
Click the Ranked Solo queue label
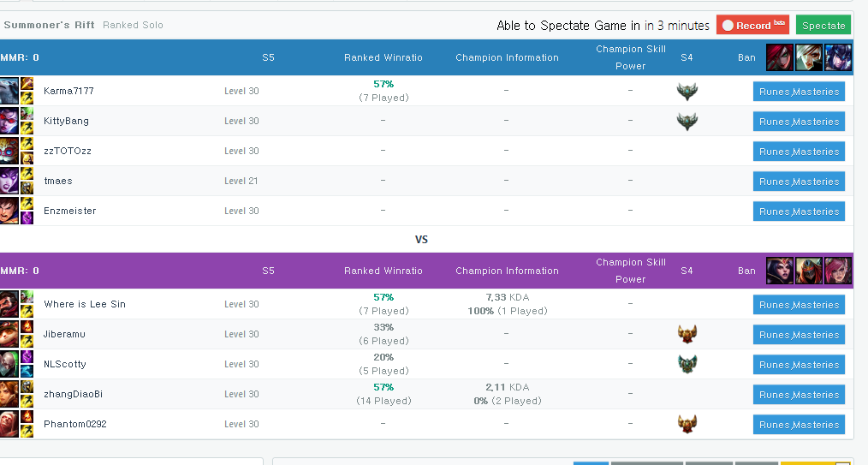pyautogui.click(x=133, y=25)
